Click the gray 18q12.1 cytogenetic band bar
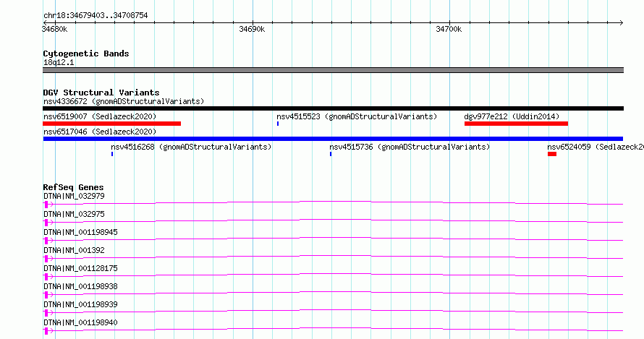 click(x=333, y=70)
